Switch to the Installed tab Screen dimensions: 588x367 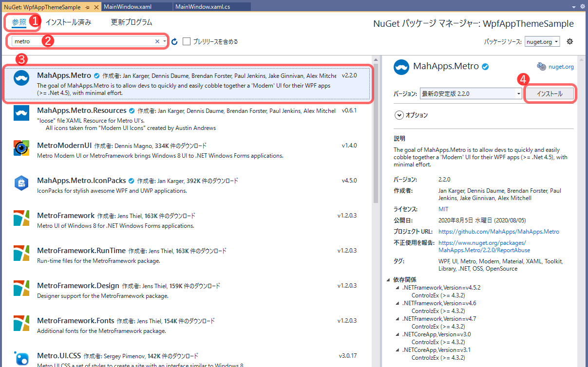(68, 22)
